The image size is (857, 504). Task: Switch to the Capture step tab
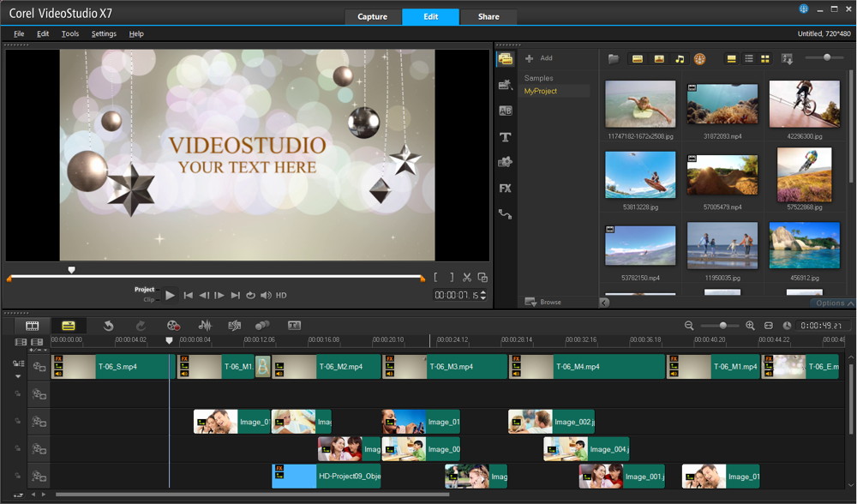pyautogui.click(x=373, y=16)
